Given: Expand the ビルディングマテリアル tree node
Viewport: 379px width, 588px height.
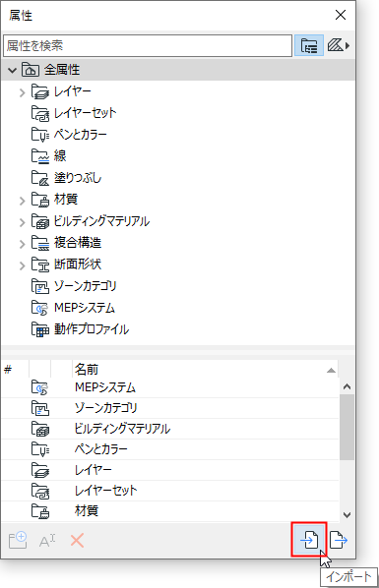Looking at the screenshot, I should click(x=23, y=222).
